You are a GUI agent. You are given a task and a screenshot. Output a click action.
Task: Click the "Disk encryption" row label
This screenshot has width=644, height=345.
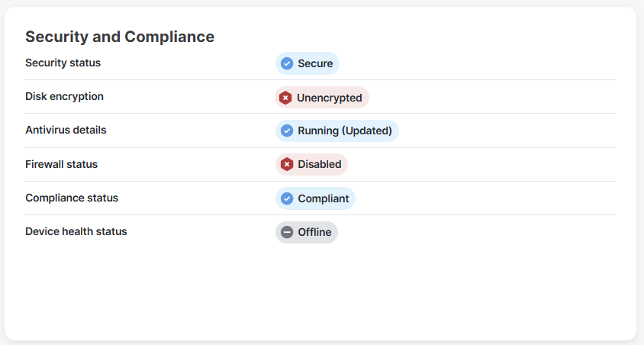(64, 96)
